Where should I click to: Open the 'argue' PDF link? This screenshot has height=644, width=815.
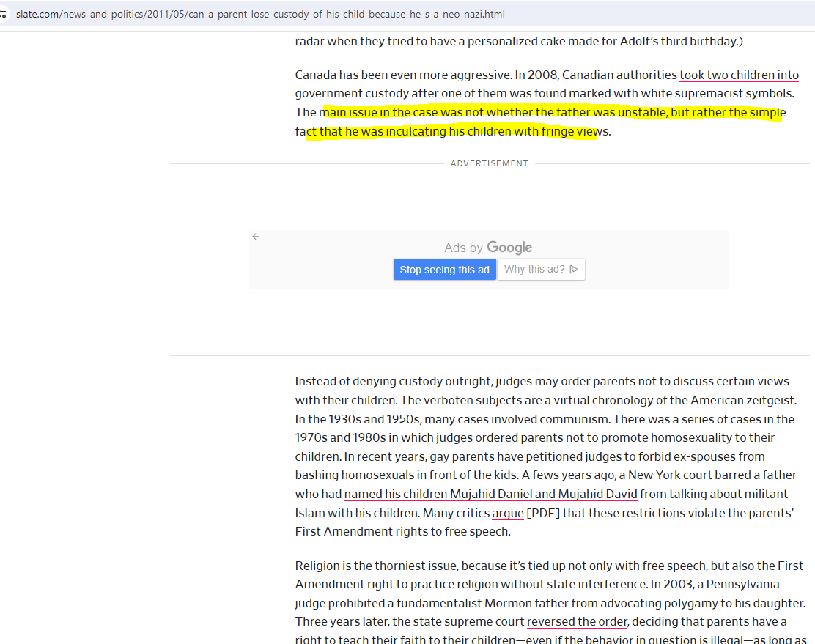coord(508,513)
